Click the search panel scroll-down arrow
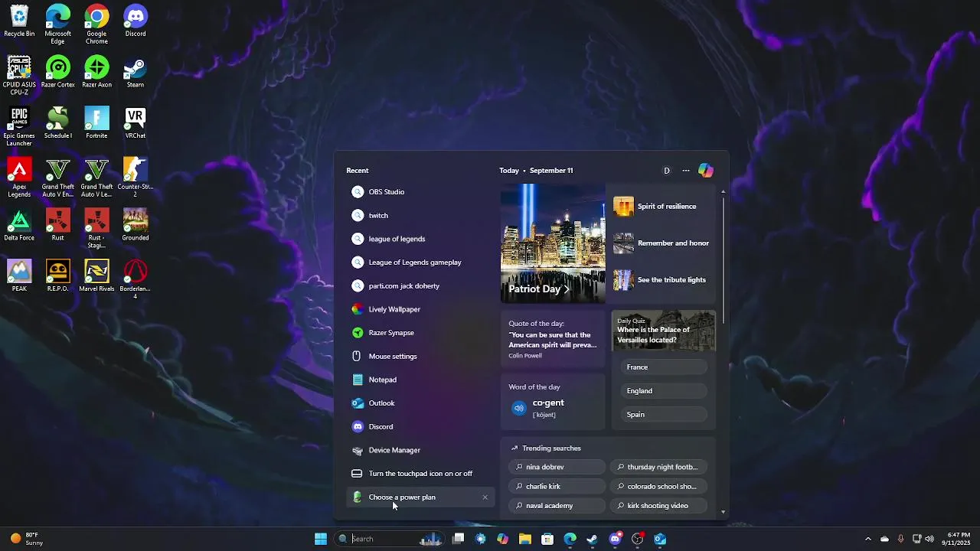 point(724,512)
